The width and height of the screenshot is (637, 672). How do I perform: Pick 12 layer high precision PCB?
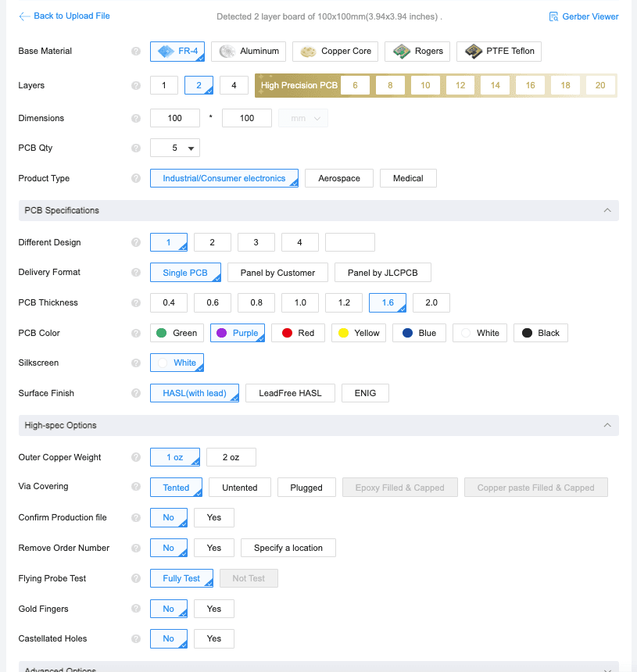460,85
